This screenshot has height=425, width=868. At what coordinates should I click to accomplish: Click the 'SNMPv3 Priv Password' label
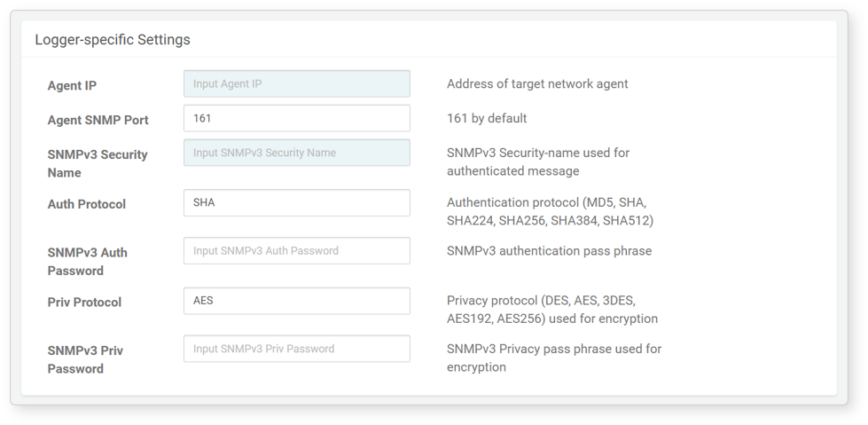coord(85,359)
